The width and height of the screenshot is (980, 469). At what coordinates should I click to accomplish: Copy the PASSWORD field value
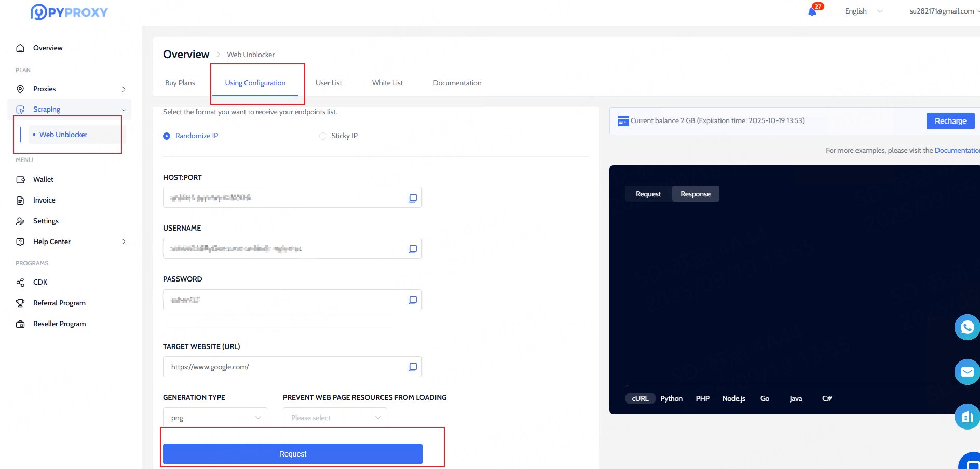click(x=413, y=300)
